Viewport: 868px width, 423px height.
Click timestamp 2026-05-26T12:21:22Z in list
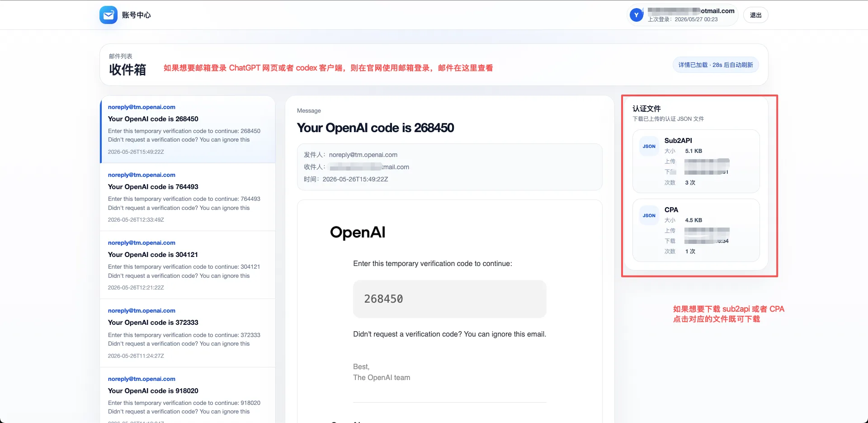[x=136, y=288]
